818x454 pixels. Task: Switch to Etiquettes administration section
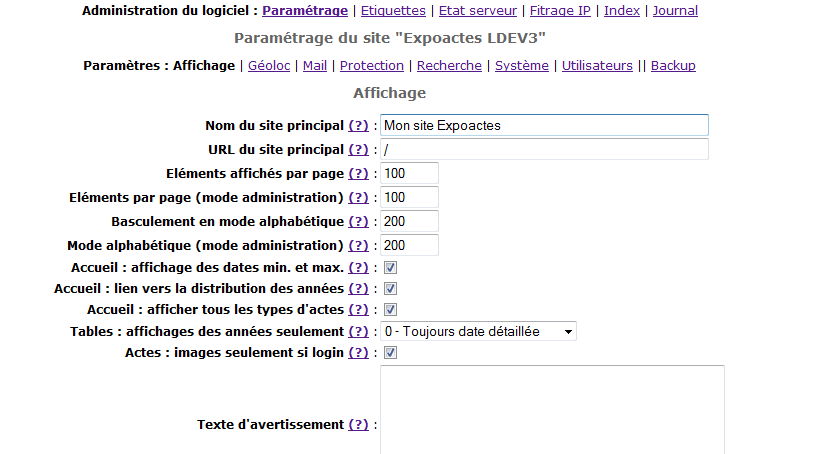[393, 11]
